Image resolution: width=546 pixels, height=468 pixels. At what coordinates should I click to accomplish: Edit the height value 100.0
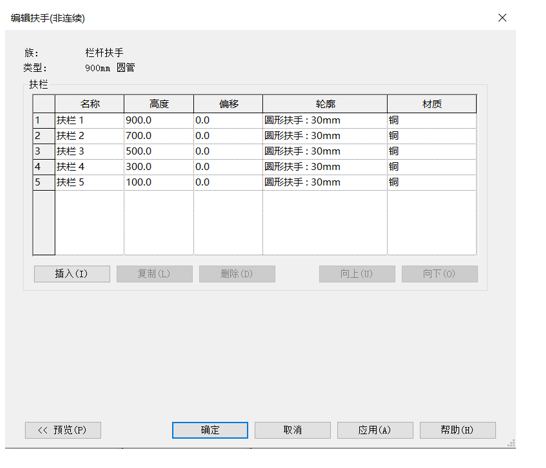159,182
